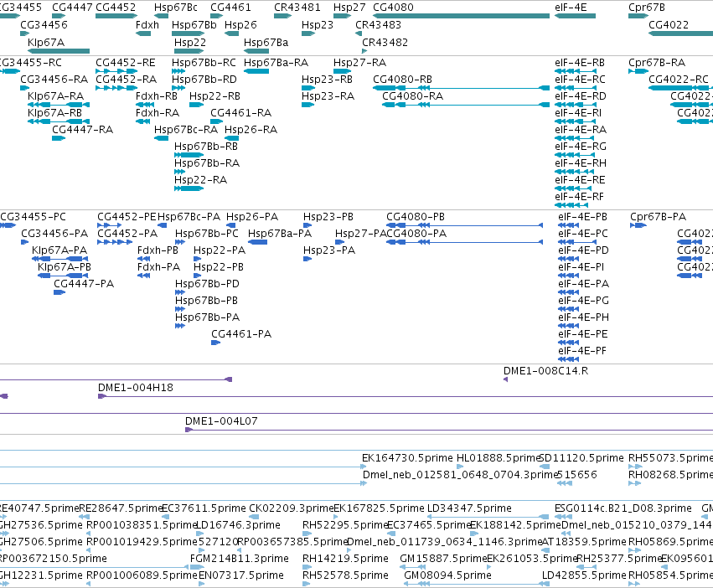Click protein Fdxh-PB
This screenshot has width=713, height=588.
pyautogui.click(x=158, y=250)
